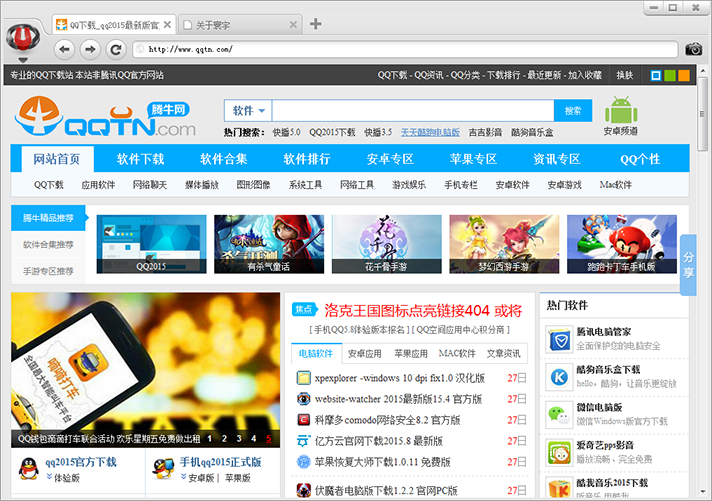Viewport: 712px width, 501px height.
Task: Open the 软件下载 navigation menu item
Action: (x=140, y=159)
